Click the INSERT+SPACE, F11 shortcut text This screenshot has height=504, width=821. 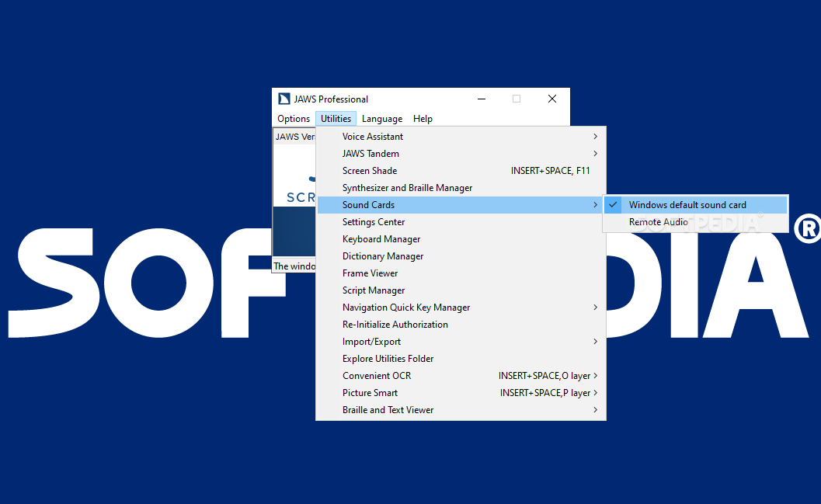click(550, 171)
